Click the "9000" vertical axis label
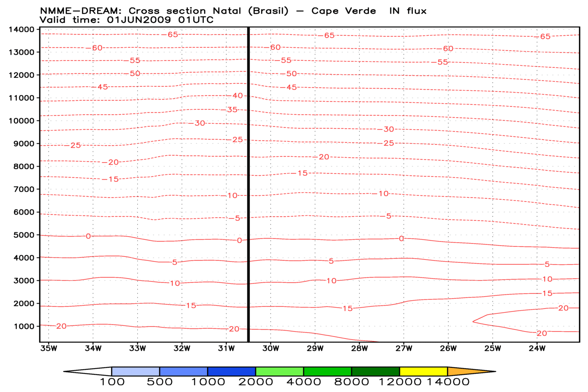Viewport: 588px width, 392px height. (24, 144)
